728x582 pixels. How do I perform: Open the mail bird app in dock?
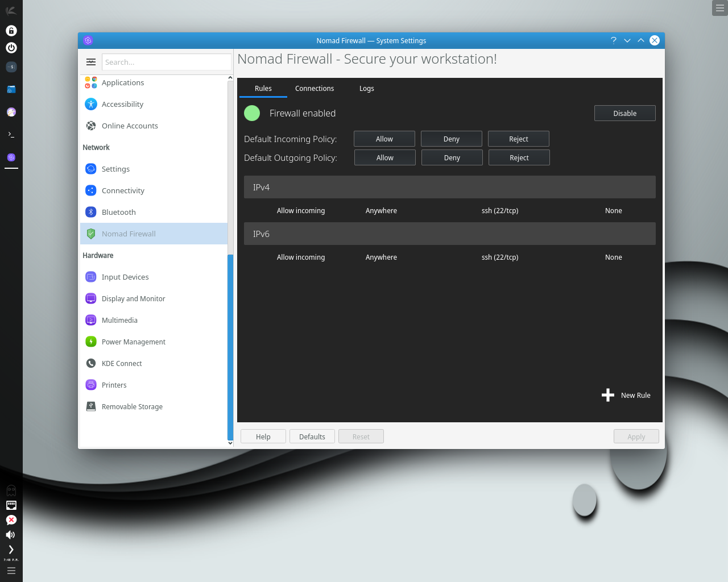(x=11, y=112)
